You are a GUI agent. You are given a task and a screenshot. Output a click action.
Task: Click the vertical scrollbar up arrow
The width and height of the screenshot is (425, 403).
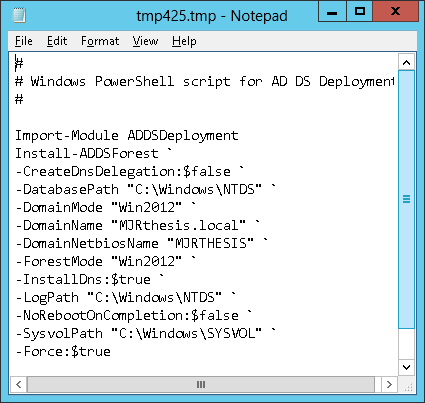pos(406,63)
